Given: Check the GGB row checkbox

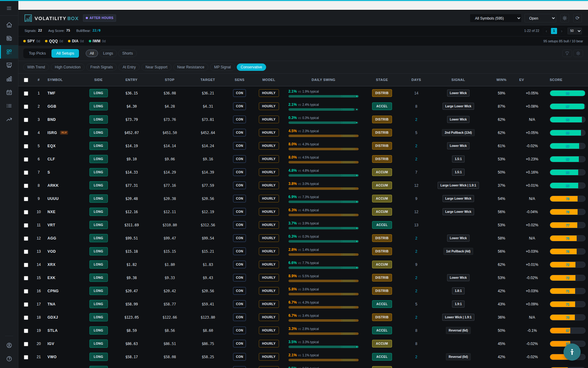Looking at the screenshot, I should tap(26, 106).
